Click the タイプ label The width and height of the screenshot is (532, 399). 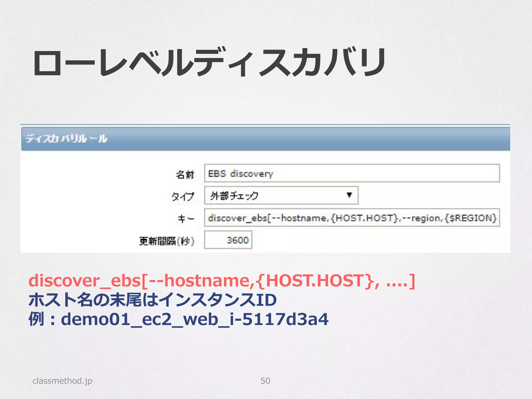tap(183, 196)
